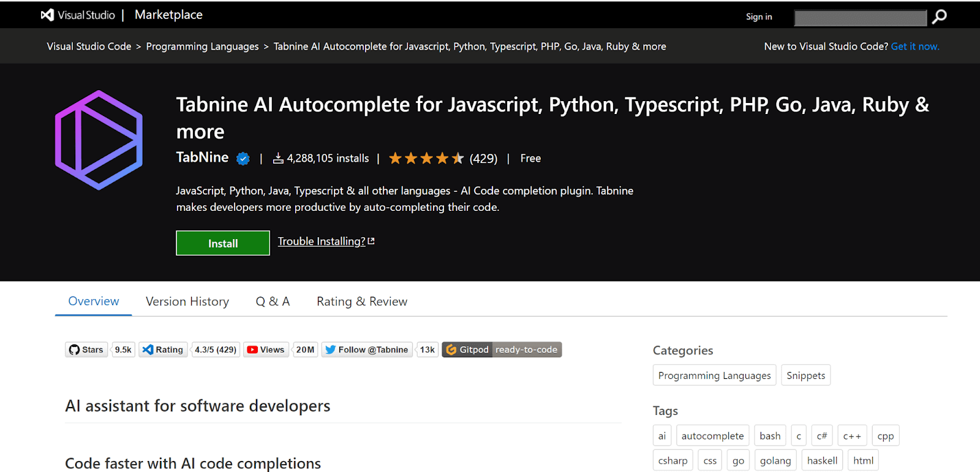Open the Q & A tab

(x=273, y=301)
